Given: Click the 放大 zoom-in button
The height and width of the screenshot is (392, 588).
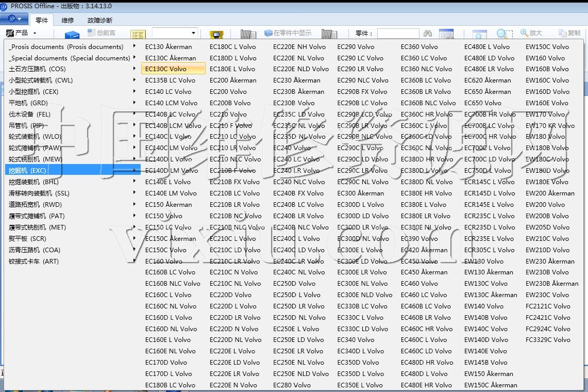Looking at the screenshot, I should coord(531,33).
